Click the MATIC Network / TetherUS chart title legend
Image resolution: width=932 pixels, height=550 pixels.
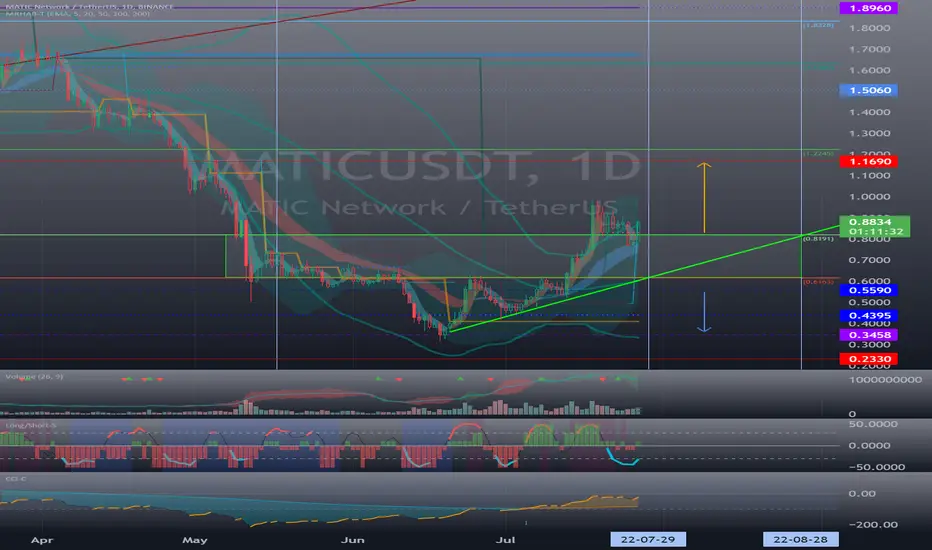(89, 7)
